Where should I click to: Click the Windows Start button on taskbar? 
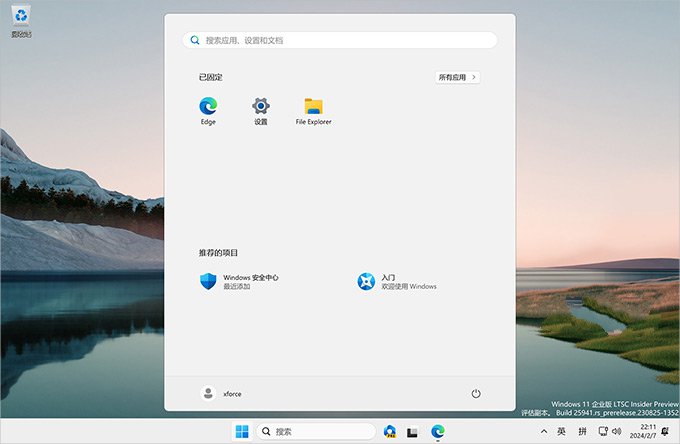[x=242, y=431]
